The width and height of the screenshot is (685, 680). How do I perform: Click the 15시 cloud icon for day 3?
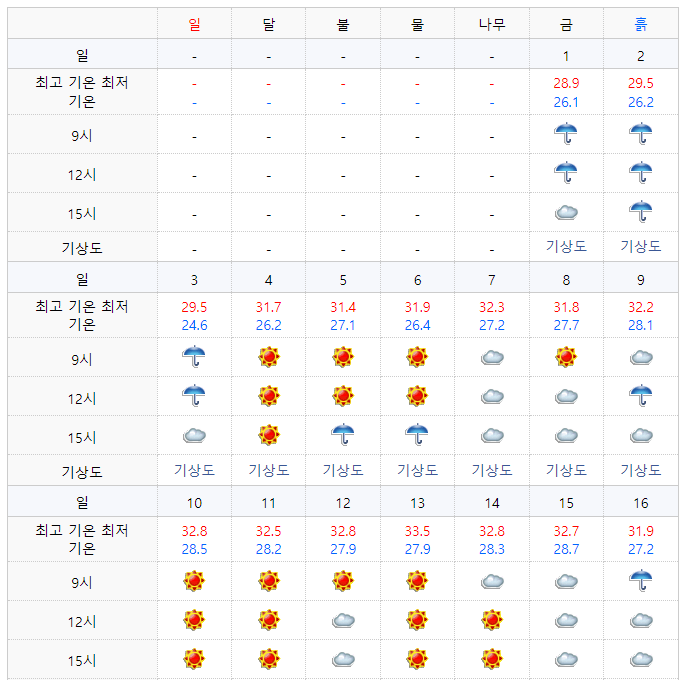(194, 435)
